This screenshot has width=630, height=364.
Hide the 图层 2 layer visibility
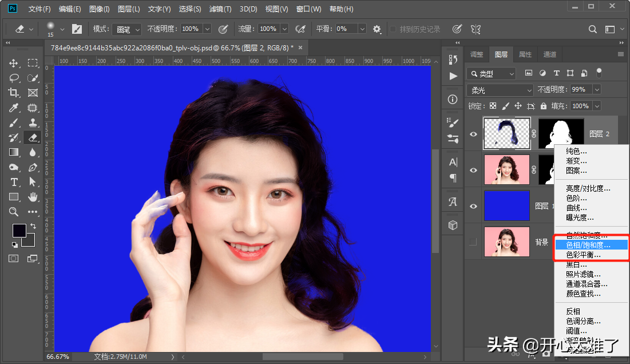click(473, 134)
